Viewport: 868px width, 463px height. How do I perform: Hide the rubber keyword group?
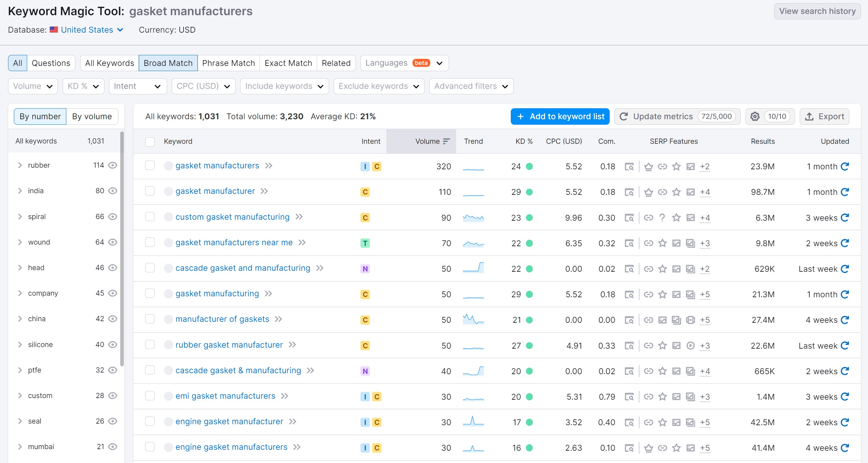tap(113, 165)
